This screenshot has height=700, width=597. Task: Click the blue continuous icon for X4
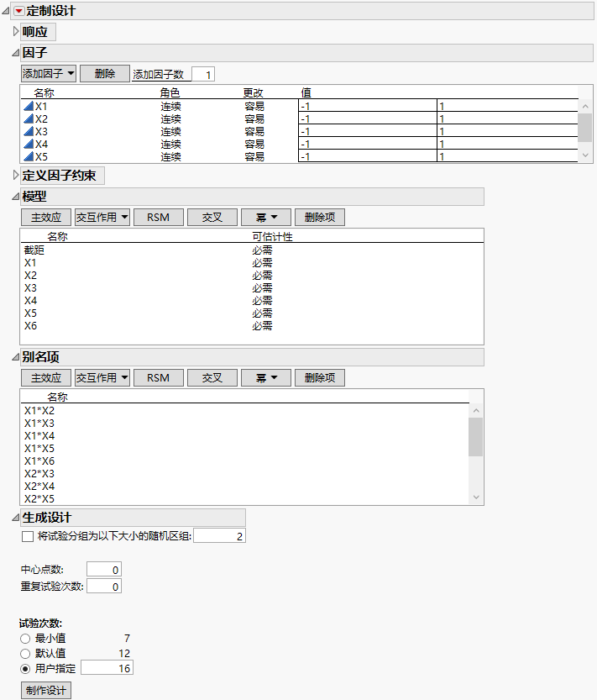pos(28,144)
